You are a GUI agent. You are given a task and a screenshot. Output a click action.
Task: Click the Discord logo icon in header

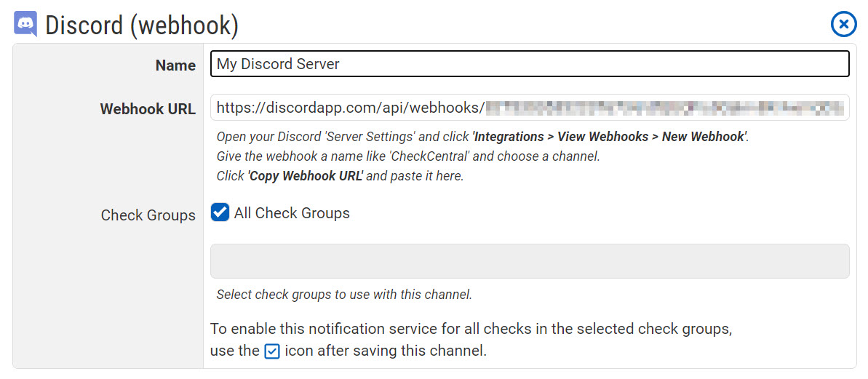(25, 24)
